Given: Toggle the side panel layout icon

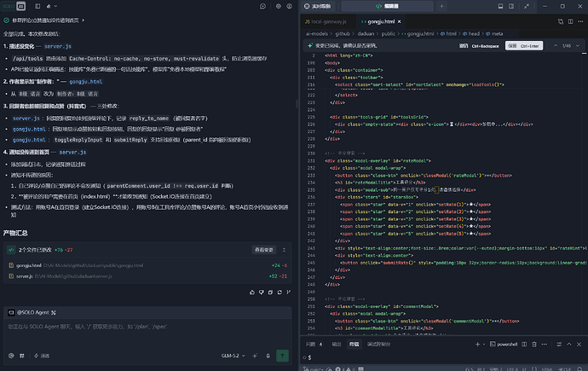Looking at the screenshot, I should click(x=511, y=6).
